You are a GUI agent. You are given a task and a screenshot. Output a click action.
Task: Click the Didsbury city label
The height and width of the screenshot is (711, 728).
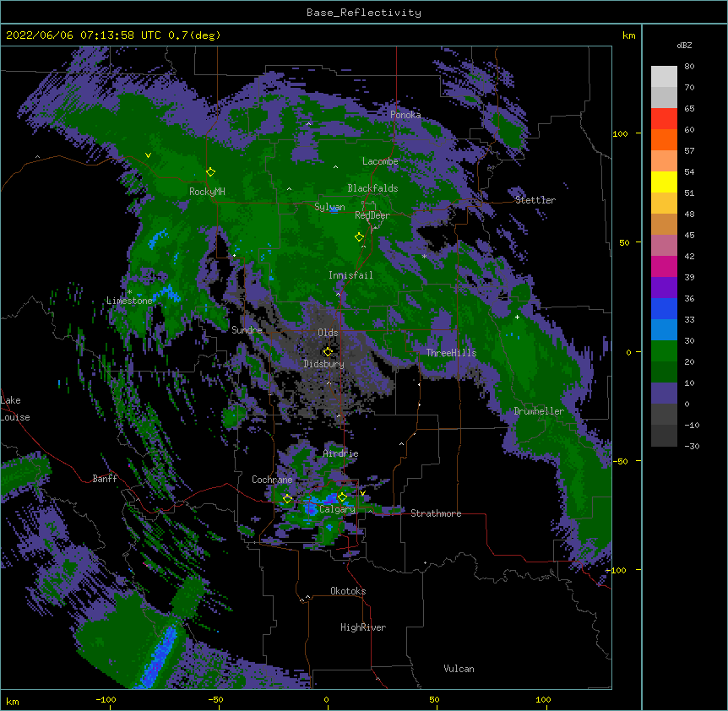point(324,364)
